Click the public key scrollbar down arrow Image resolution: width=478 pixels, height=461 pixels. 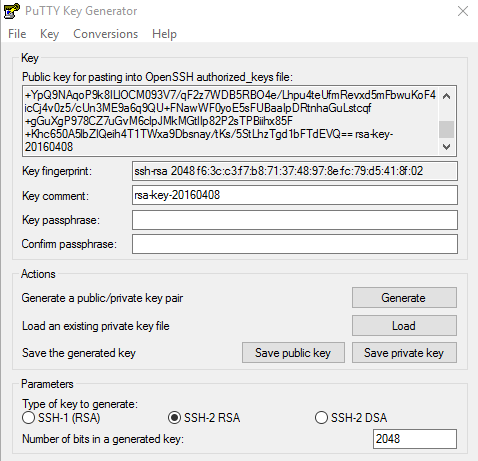pyautogui.click(x=446, y=147)
